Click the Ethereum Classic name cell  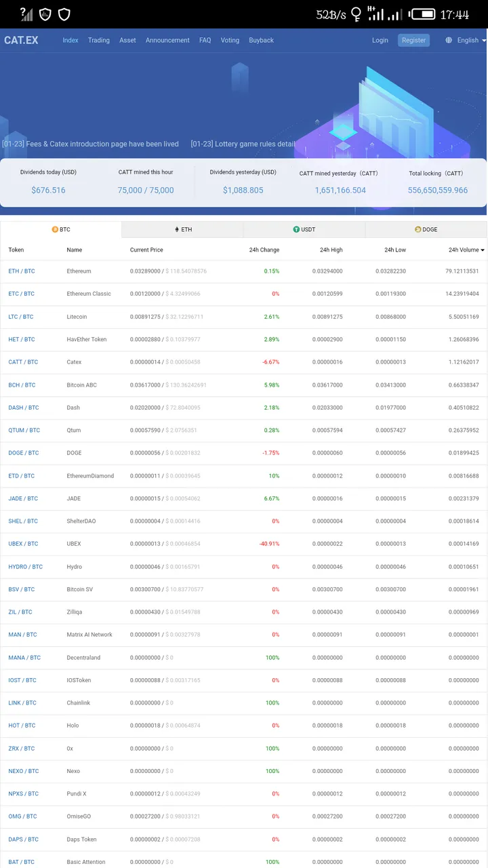[89, 294]
